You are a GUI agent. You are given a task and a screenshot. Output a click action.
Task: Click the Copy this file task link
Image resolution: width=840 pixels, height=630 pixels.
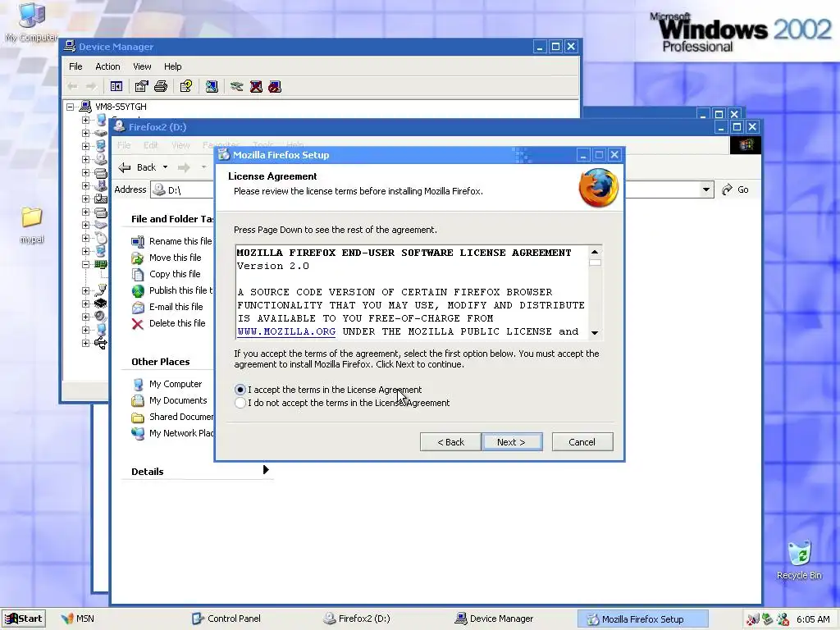point(175,274)
